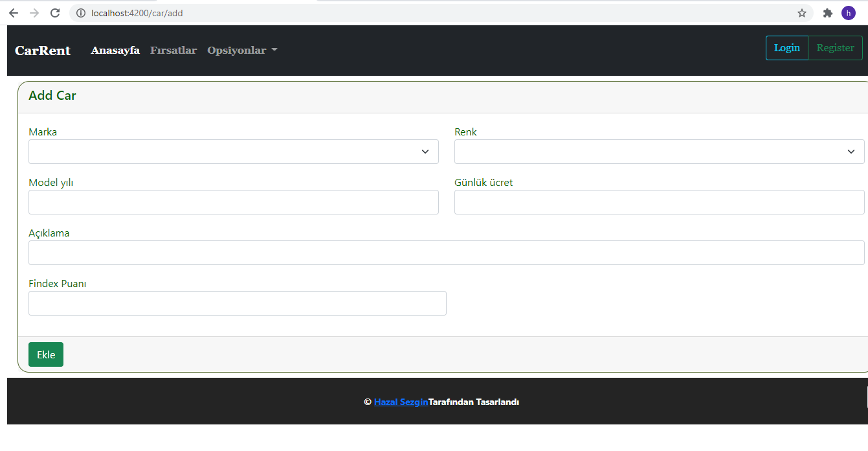Go to Anasayfa in navbar

point(115,51)
